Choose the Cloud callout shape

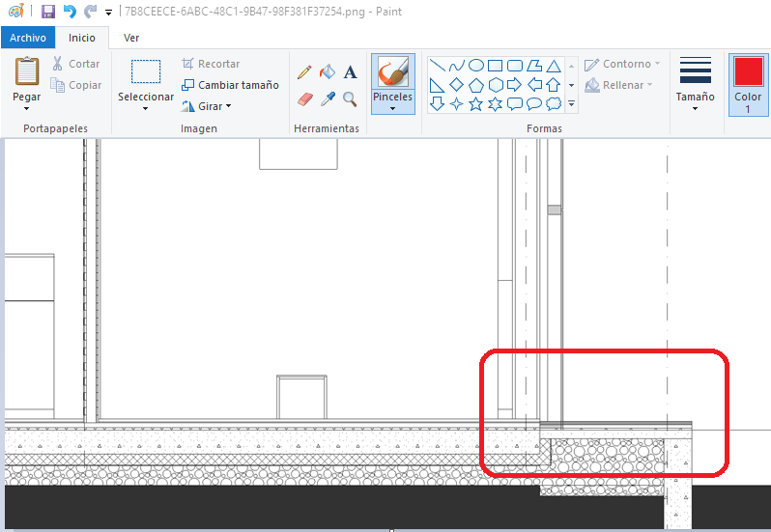pyautogui.click(x=554, y=103)
